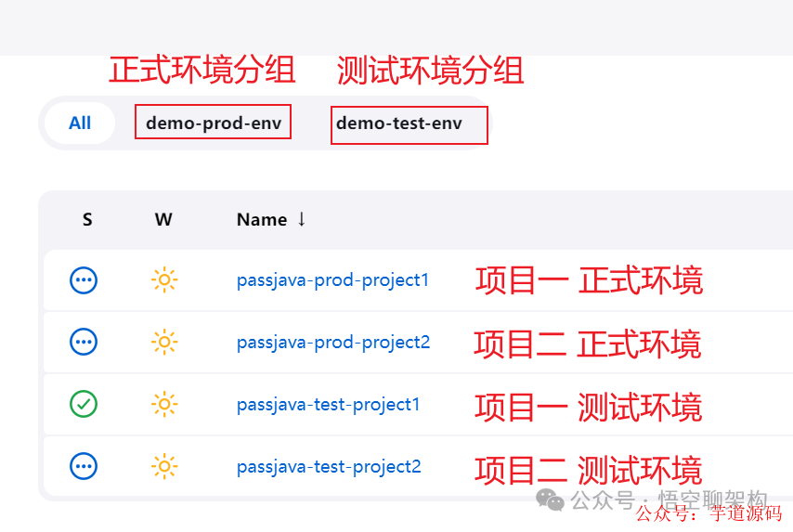
Task: Click the status icon for passjava-test-project2
Action: [x=84, y=466]
